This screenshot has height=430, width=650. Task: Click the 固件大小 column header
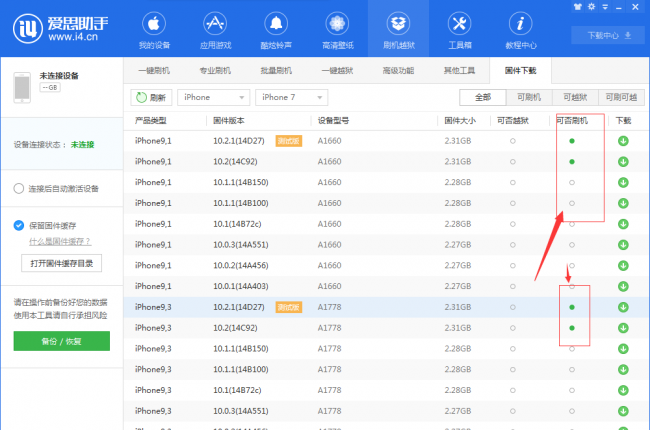click(x=460, y=121)
